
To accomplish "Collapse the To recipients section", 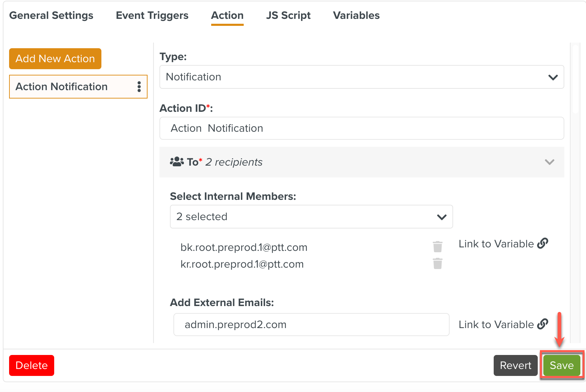I will click(549, 162).
